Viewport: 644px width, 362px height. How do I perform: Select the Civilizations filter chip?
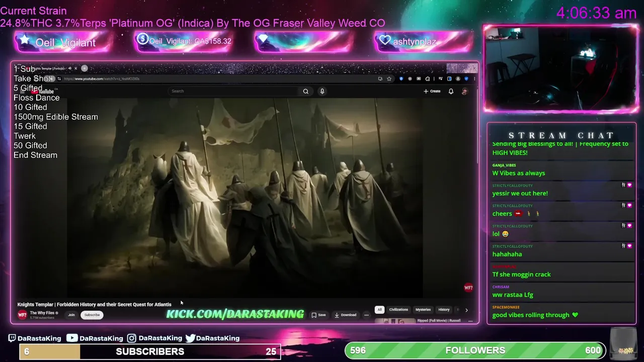click(x=398, y=310)
